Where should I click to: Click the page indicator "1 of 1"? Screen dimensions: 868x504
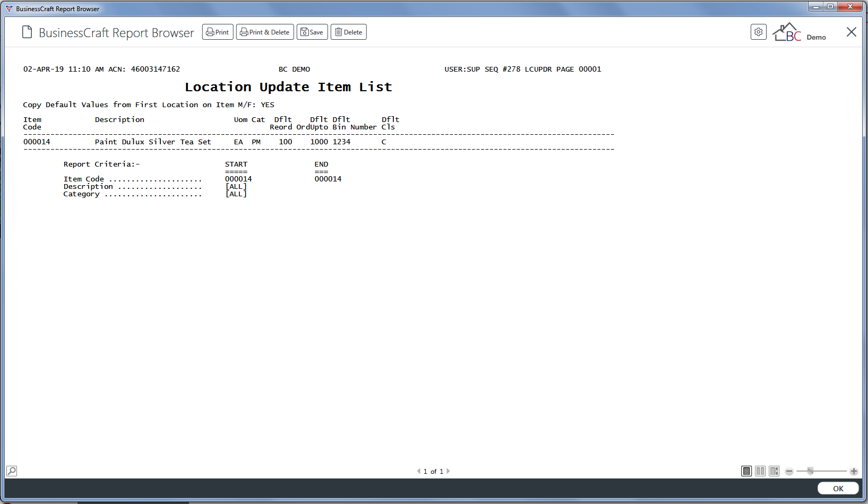coord(433,471)
